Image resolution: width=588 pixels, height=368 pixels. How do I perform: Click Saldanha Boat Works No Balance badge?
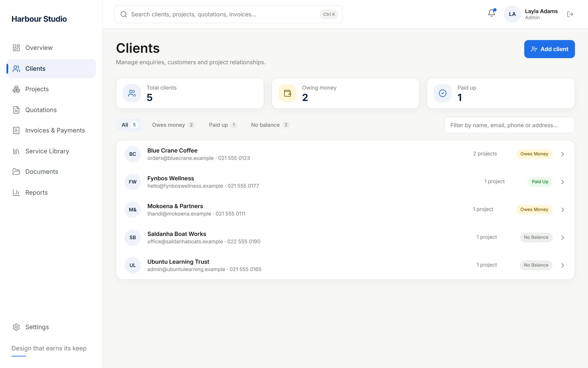coord(536,237)
